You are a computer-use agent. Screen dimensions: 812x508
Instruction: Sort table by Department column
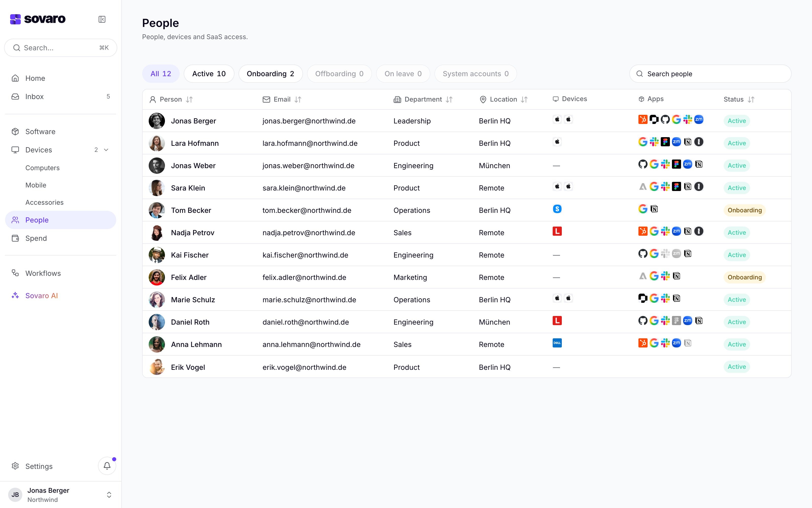449,100
